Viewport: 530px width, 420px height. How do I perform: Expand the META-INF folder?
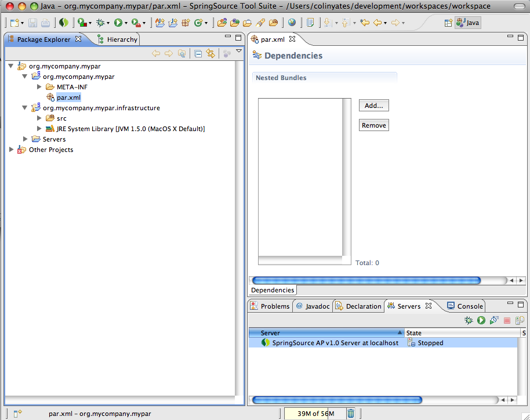coord(39,87)
